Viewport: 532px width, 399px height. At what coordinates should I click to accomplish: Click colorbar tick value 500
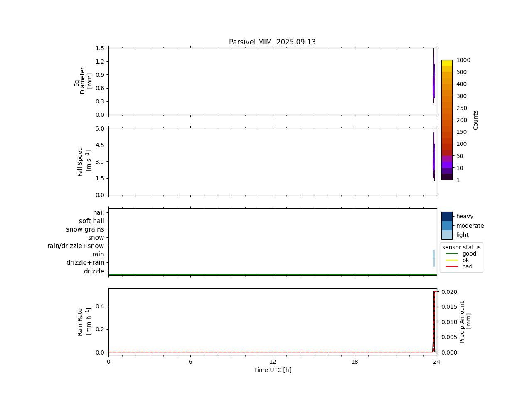pos(461,72)
